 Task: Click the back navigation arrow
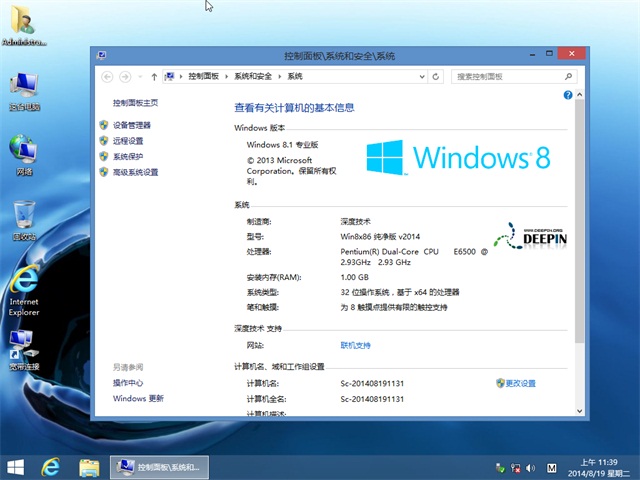pos(107,76)
